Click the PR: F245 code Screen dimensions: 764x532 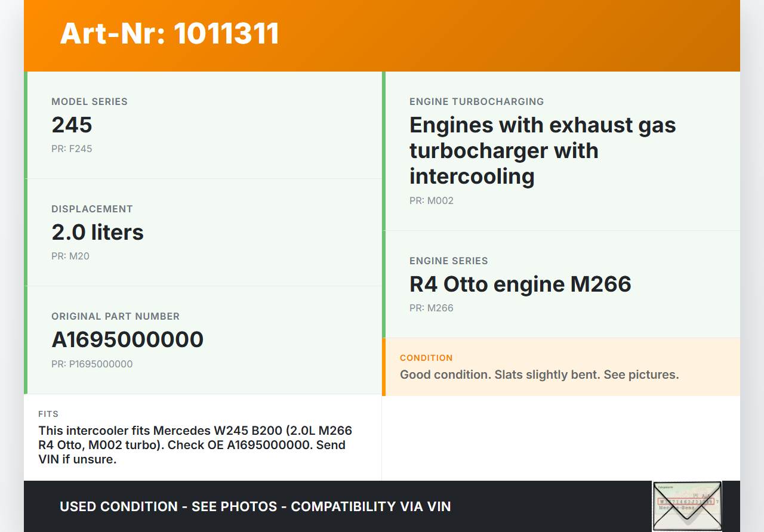(72, 149)
